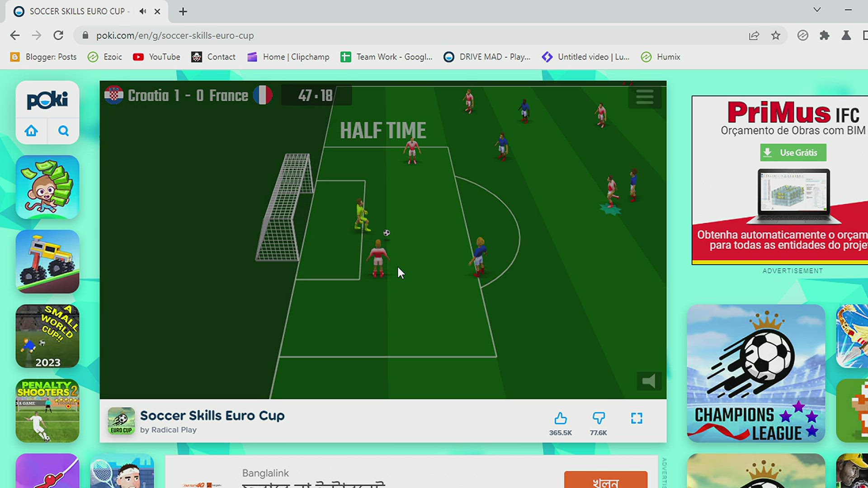This screenshot has height=488, width=868.
Task: Click the Banglalink ad text
Action: [x=265, y=473]
